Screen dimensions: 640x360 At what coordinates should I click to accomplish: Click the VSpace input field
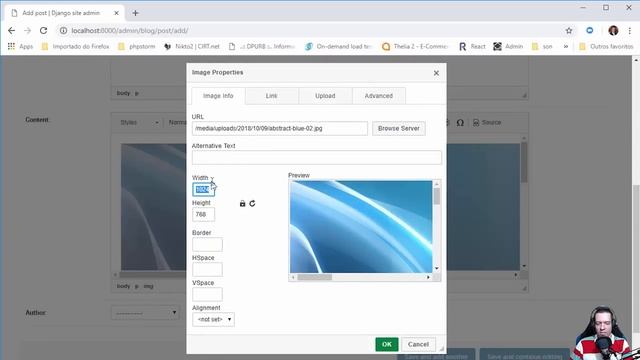pyautogui.click(x=207, y=294)
